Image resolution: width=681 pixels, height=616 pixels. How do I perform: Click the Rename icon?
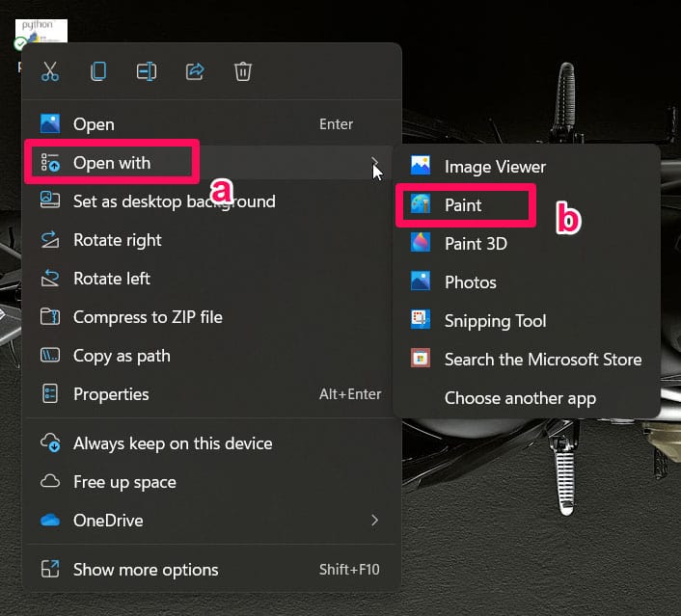147,71
